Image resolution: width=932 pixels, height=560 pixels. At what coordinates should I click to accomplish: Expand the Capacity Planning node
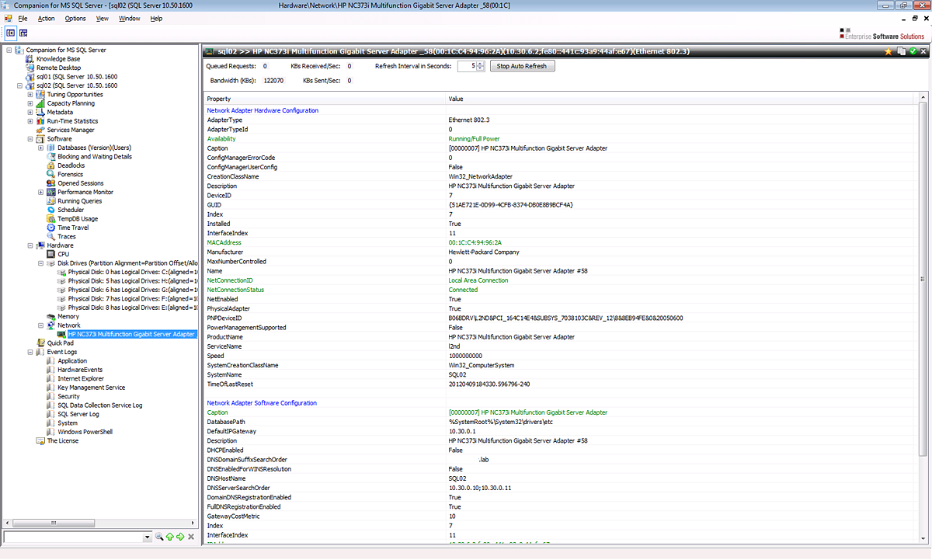coord(30,103)
